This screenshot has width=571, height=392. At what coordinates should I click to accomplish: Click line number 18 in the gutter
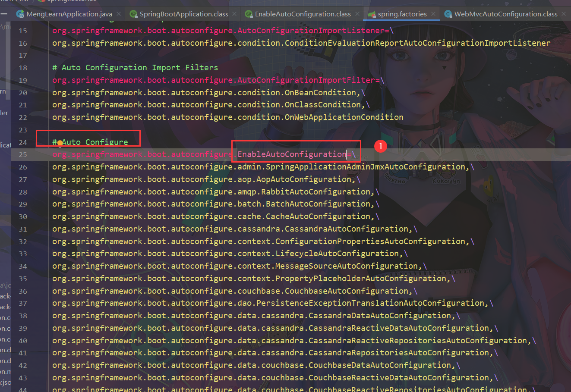coord(23,68)
